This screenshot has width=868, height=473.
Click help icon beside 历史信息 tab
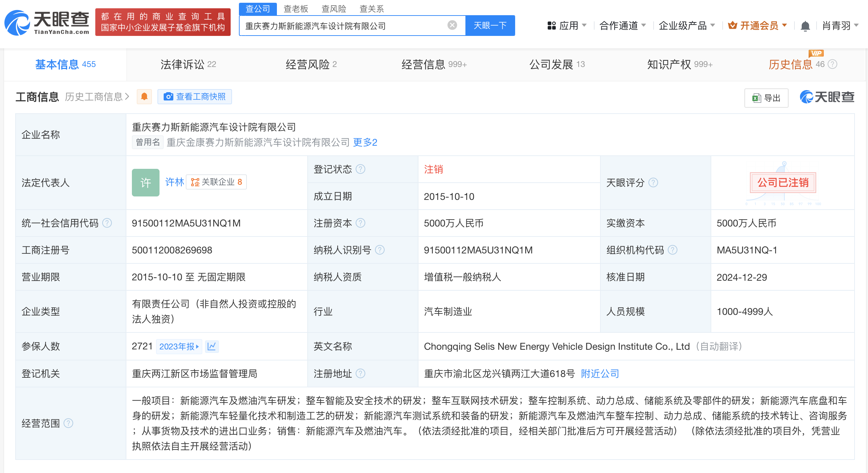point(833,64)
